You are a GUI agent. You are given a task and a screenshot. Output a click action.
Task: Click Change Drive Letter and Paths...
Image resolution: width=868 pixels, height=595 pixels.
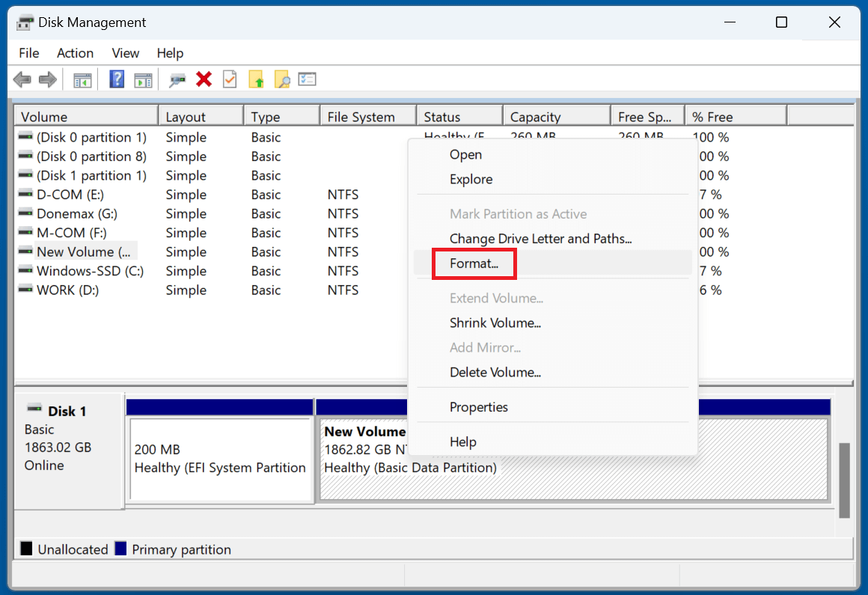click(x=540, y=239)
